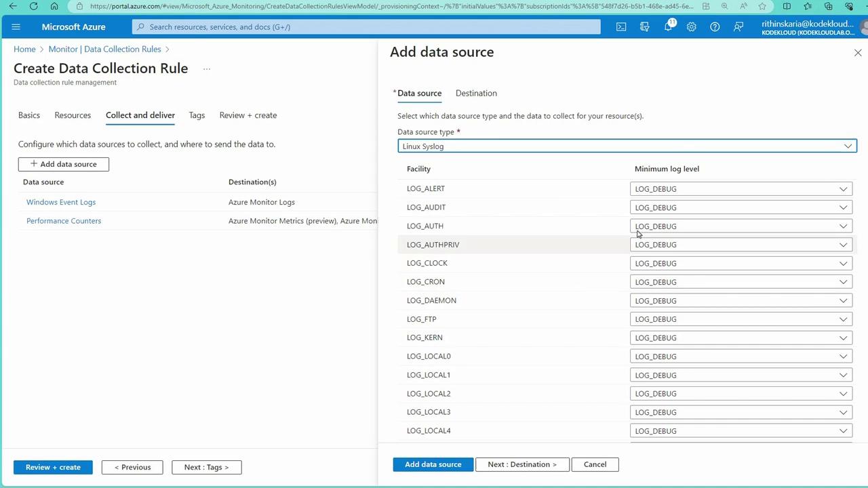Open minimum log level dropdown for LOG_ALERT

pos(741,189)
